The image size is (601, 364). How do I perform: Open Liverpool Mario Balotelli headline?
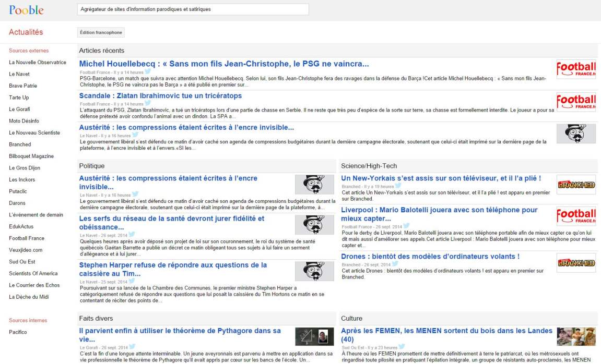(439, 214)
